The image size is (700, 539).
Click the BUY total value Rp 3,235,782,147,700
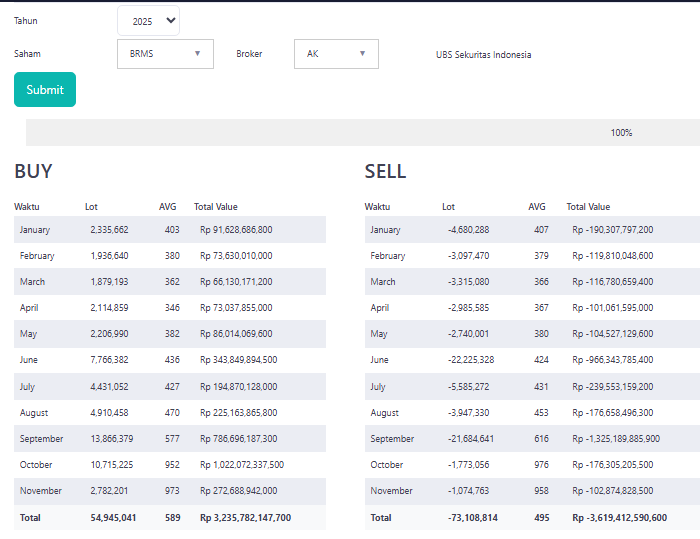(x=245, y=518)
